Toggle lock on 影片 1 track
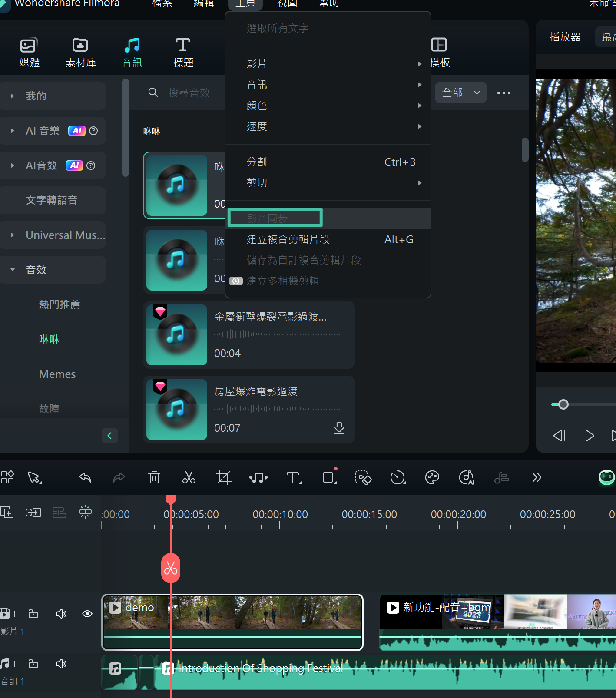The width and height of the screenshot is (616, 698). pos(33,614)
